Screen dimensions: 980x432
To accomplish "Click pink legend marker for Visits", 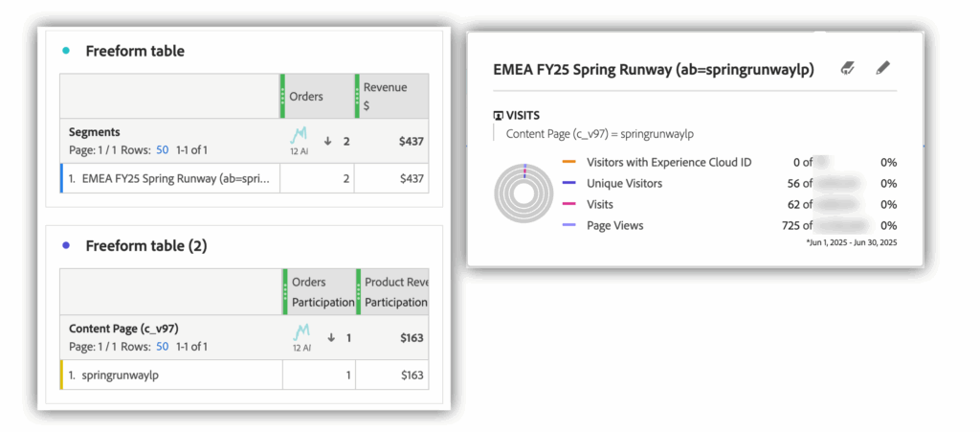I will click(568, 204).
